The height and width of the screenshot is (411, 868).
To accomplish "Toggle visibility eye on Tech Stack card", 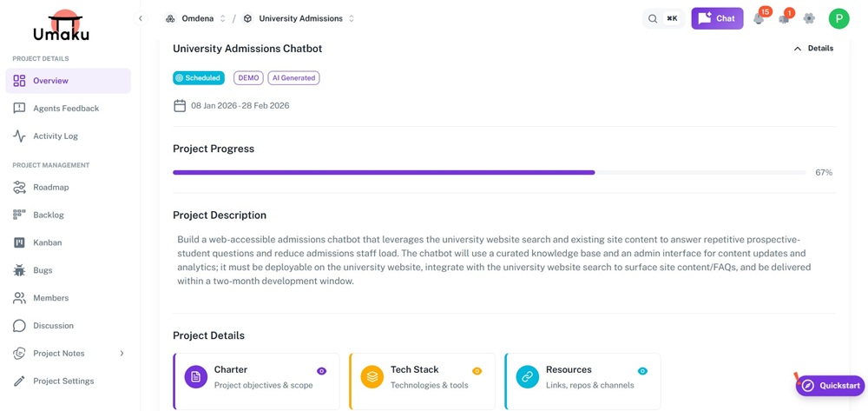I will click(x=477, y=371).
